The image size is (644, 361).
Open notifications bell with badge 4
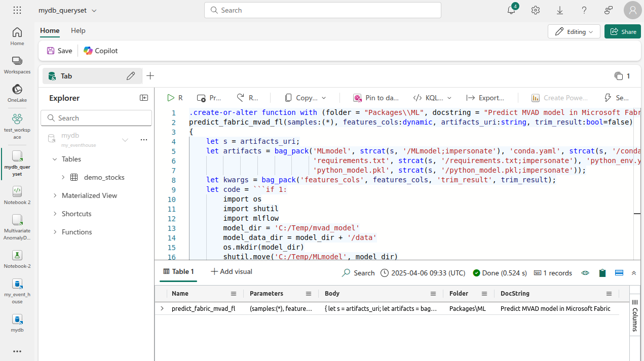pyautogui.click(x=512, y=10)
